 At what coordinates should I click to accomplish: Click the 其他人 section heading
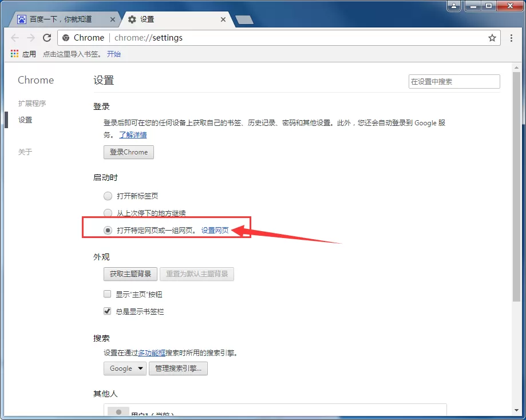point(106,394)
